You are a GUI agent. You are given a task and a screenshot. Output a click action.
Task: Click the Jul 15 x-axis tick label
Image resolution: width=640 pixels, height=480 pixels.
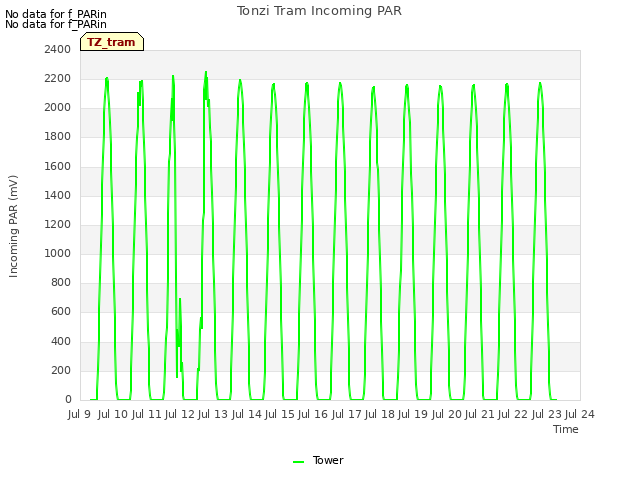tap(280, 414)
